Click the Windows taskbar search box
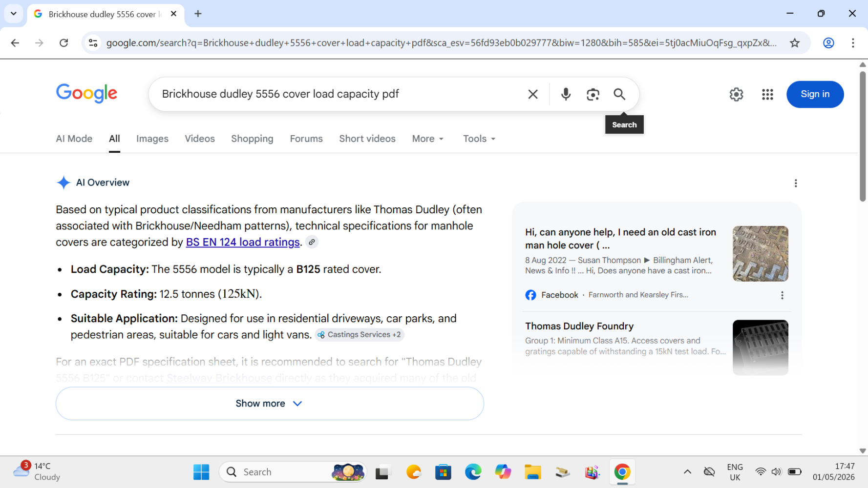 [293, 472]
